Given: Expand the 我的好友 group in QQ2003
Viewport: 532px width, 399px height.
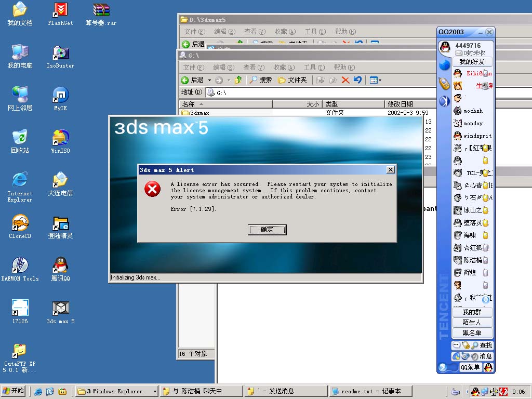Looking at the screenshot, I should point(472,62).
